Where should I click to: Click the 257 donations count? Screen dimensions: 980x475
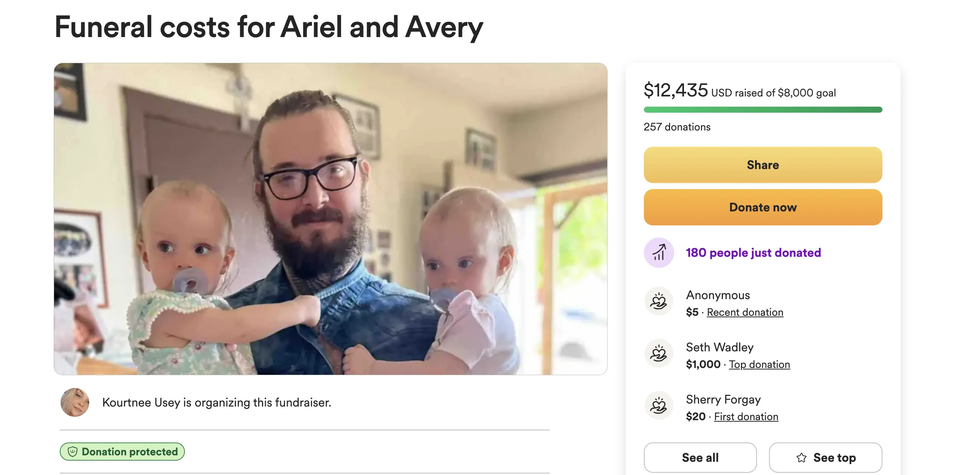(x=677, y=127)
